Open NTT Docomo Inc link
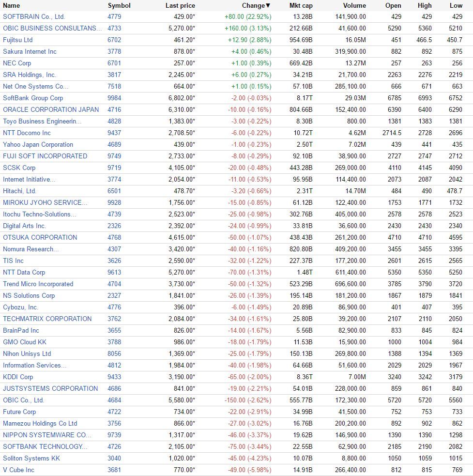 [27, 133]
